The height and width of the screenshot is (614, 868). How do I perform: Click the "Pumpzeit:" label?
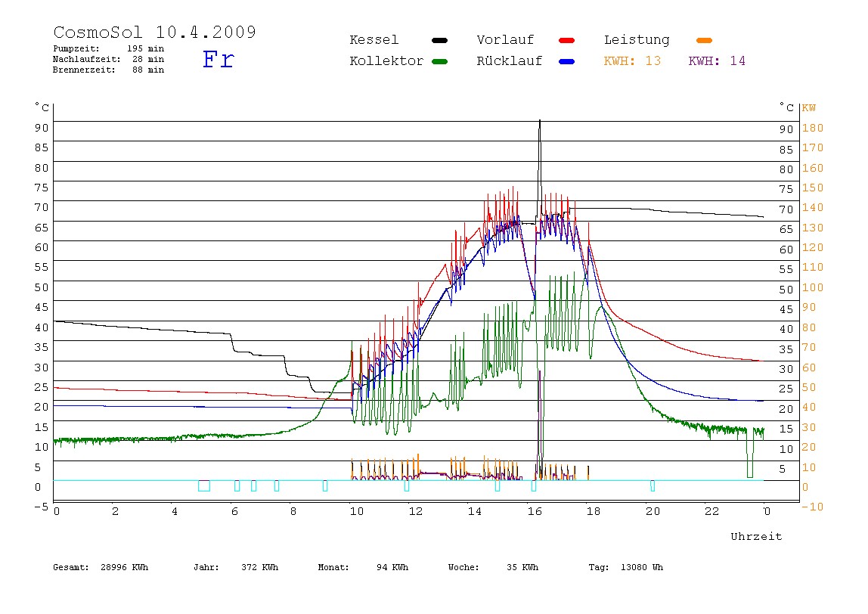(x=76, y=48)
